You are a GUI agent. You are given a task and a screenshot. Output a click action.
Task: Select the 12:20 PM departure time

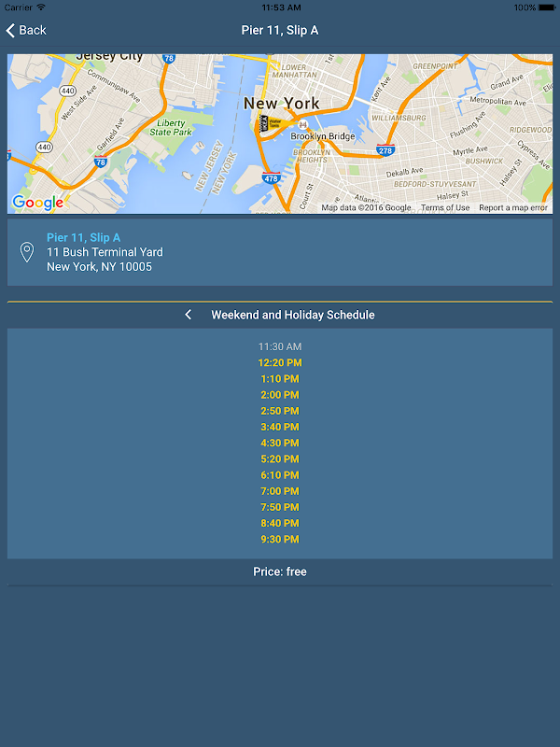tap(280, 362)
